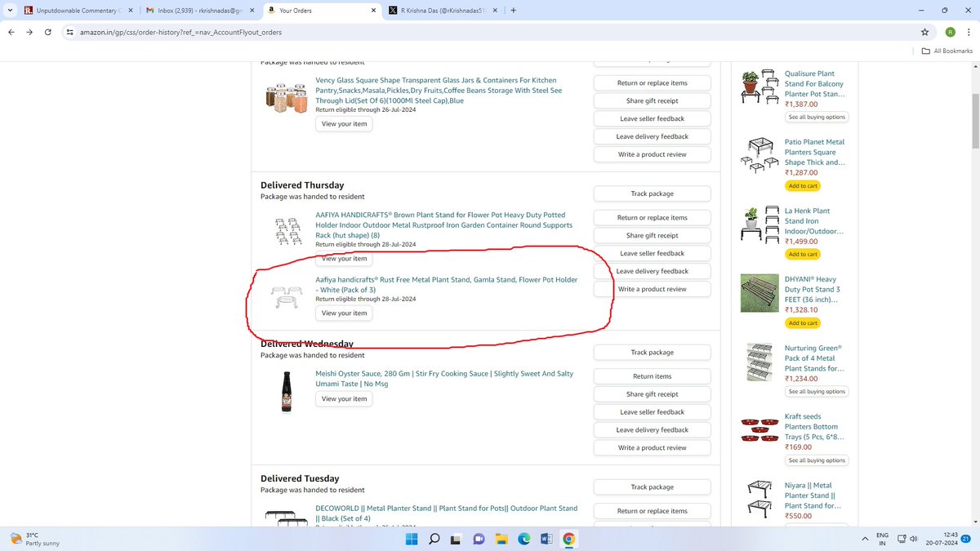Open the All Bookmarks folder

click(947, 51)
